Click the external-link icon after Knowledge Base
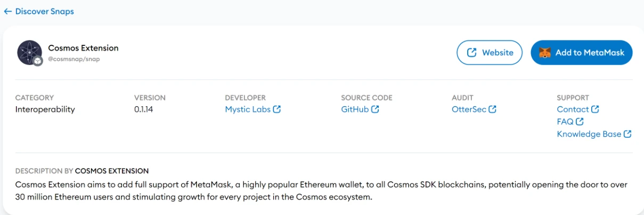This screenshot has width=644, height=215. coord(627,134)
